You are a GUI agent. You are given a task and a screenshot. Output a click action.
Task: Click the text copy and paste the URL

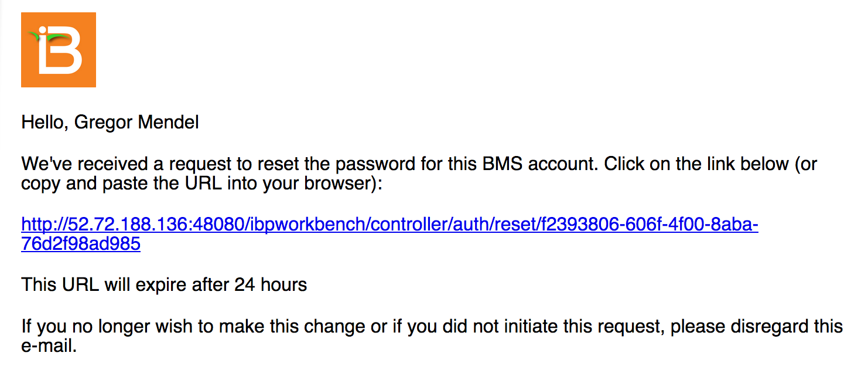pos(120,183)
